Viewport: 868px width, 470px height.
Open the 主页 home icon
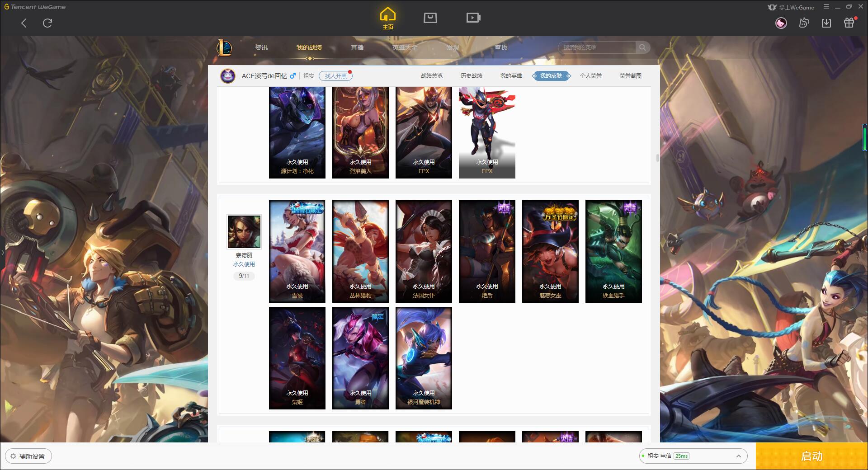point(388,18)
